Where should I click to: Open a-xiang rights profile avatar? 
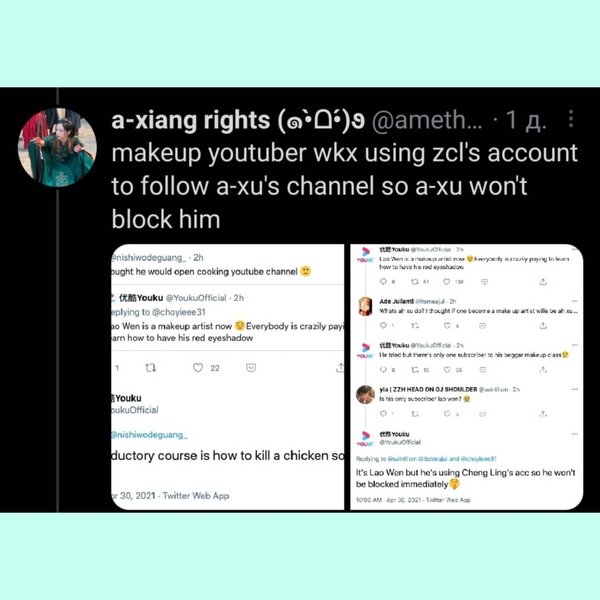(57, 147)
